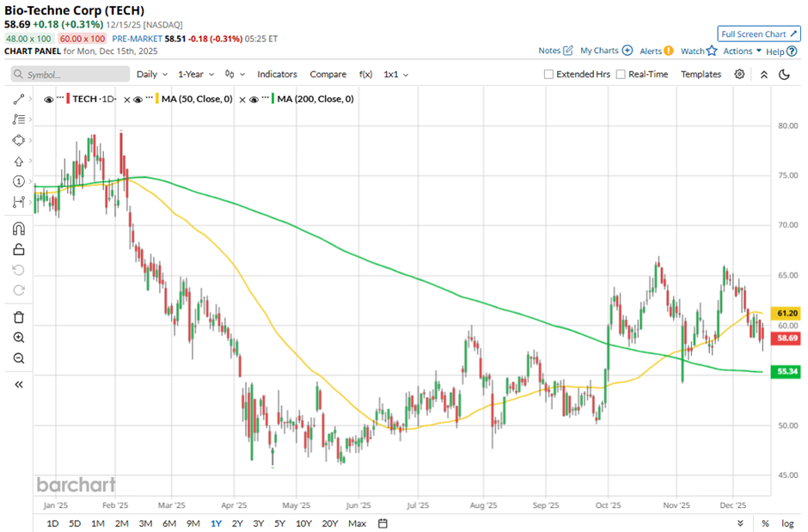Toggle percent scale button
The height and width of the screenshot is (532, 808).
[x=765, y=523]
